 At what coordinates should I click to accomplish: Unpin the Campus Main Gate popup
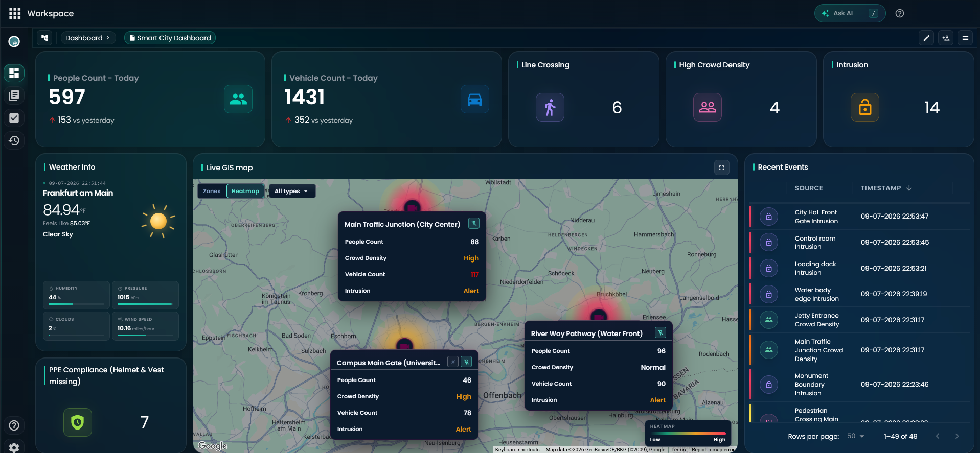tap(466, 362)
